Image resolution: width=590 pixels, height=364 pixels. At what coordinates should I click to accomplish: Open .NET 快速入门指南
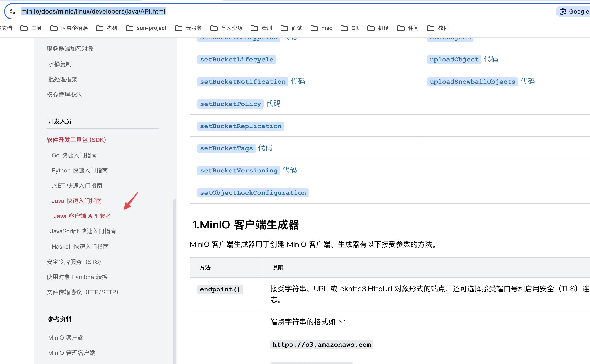[77, 186]
